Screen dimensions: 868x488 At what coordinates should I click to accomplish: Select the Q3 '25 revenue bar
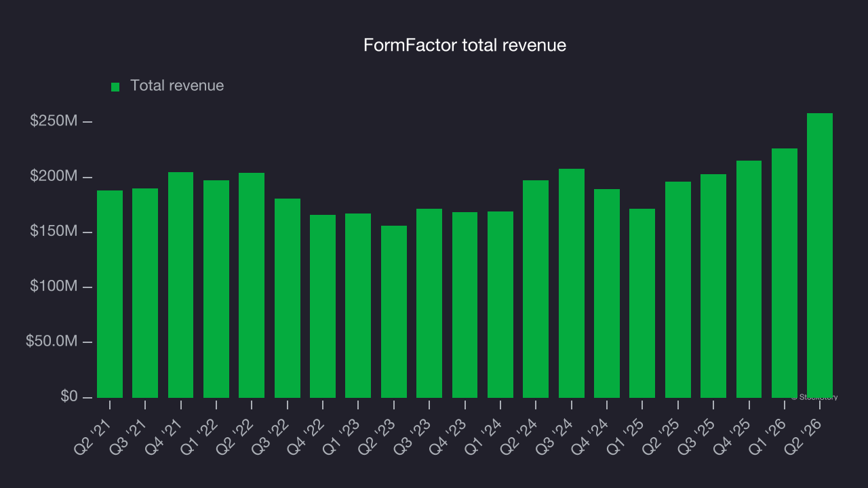pos(713,286)
